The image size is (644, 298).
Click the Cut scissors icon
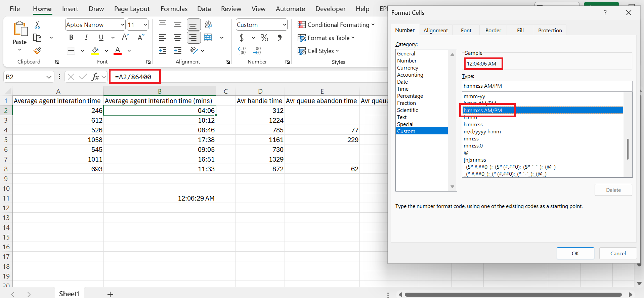37,25
